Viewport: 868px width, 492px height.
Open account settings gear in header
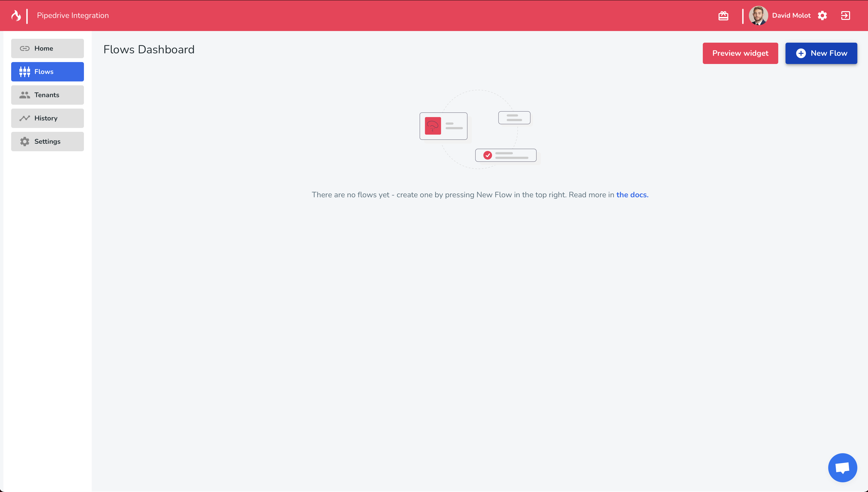[822, 16]
